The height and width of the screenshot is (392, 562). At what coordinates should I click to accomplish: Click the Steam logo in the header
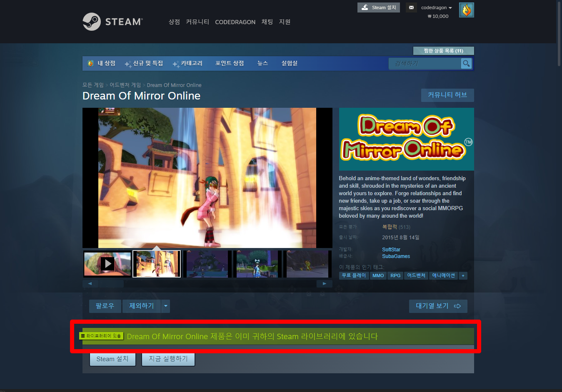point(112,22)
